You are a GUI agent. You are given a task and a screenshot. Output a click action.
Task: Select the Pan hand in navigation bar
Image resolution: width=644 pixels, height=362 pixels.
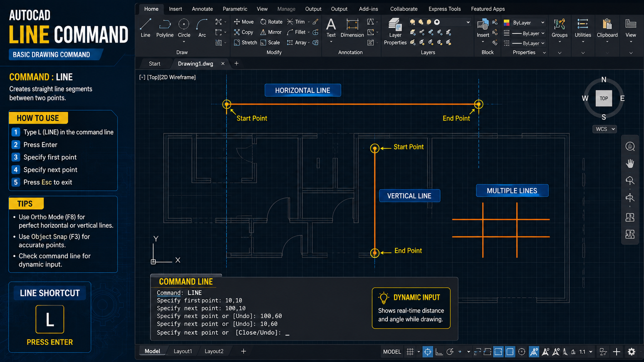click(630, 163)
